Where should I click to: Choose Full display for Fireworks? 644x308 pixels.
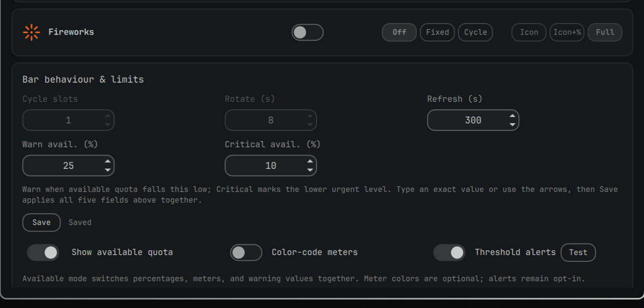(605, 32)
